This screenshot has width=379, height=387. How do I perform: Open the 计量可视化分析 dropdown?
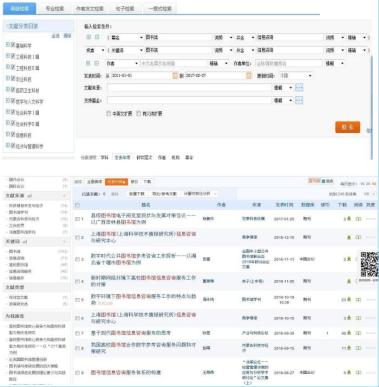click(199, 193)
